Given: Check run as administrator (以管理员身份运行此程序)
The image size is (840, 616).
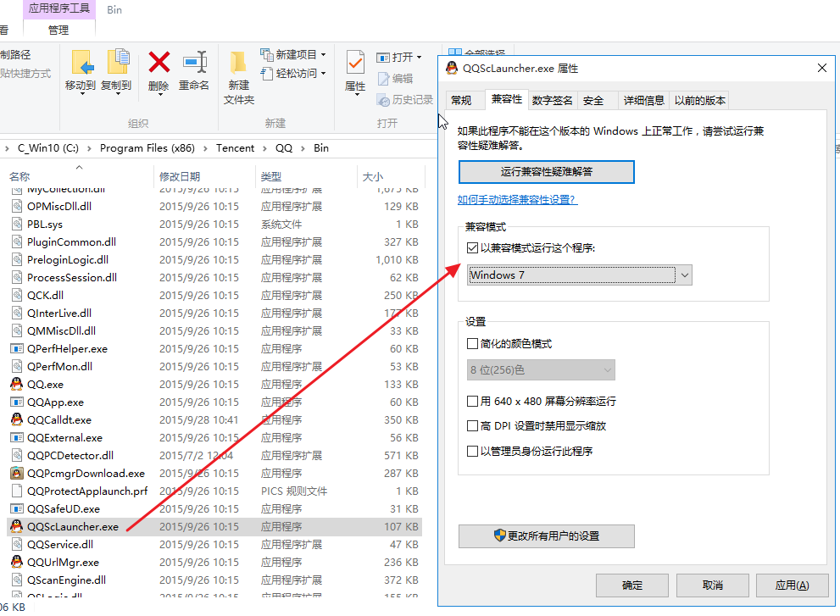Looking at the screenshot, I should point(472,451).
